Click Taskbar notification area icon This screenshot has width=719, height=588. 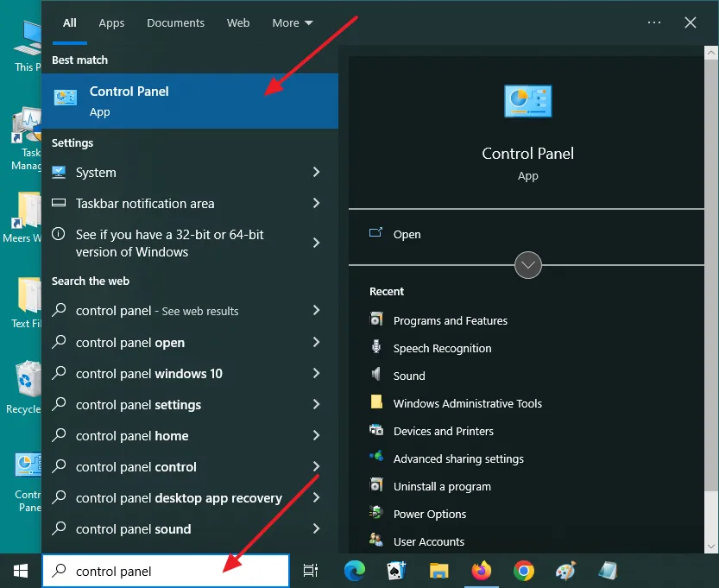[59, 203]
